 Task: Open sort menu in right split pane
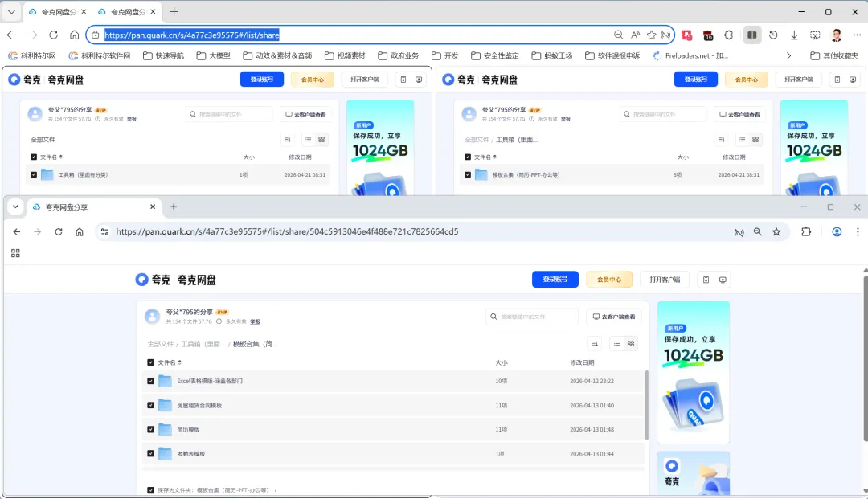coord(721,139)
